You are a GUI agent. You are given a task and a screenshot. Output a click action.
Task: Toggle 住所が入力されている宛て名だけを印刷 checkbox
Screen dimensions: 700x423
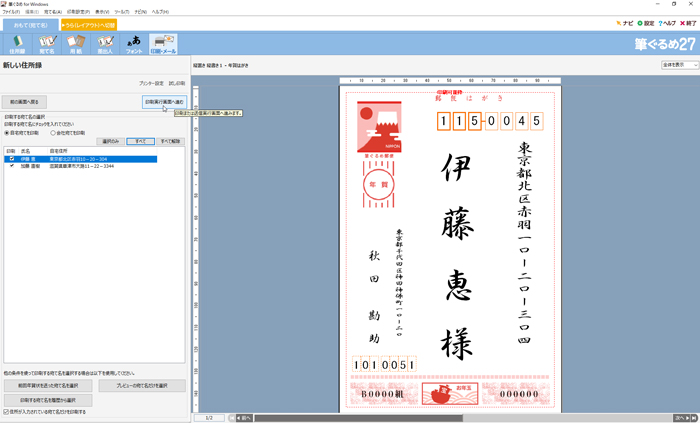(6, 411)
